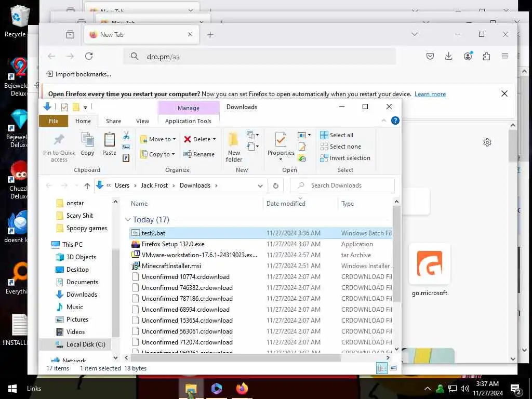This screenshot has width=532, height=399.
Task: Open Copy to dropdown
Action: tap(157, 154)
